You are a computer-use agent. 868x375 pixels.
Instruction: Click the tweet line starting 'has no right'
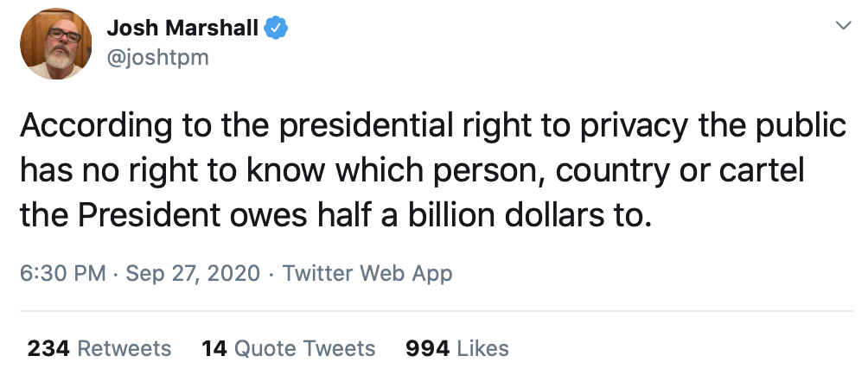coord(412,170)
